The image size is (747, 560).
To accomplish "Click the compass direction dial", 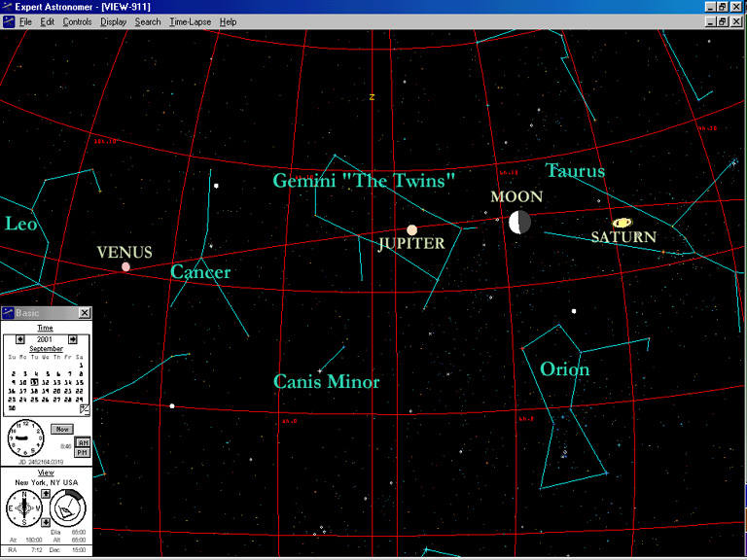I will (x=22, y=507).
